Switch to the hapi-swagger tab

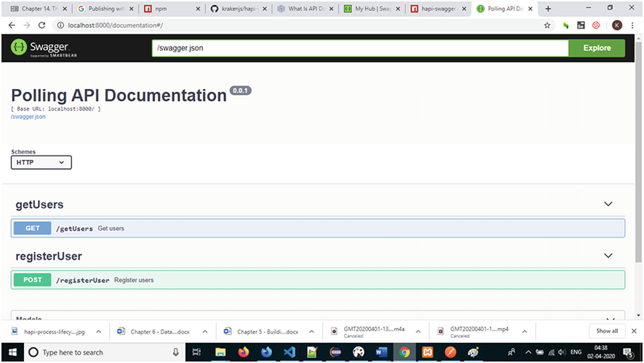click(438, 9)
